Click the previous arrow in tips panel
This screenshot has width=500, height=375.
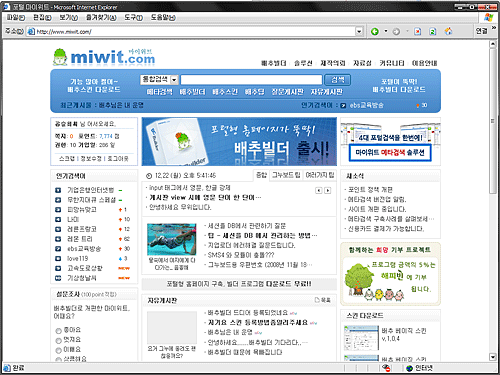point(319,190)
